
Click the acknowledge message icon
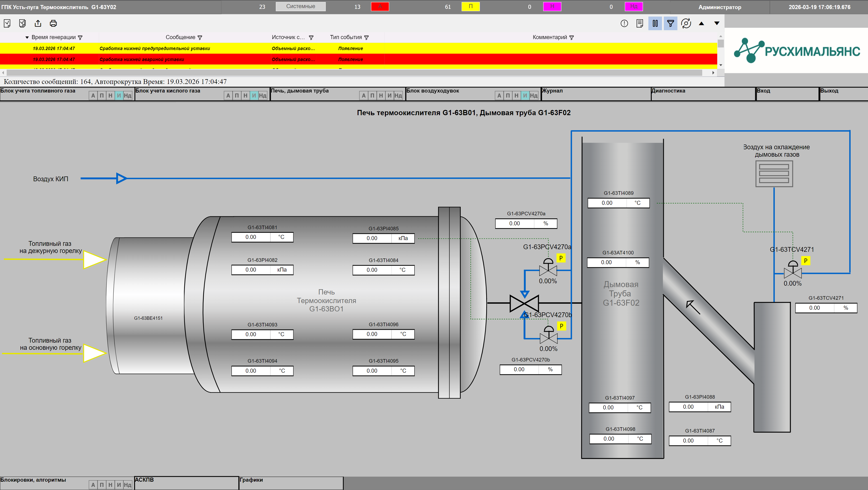click(7, 23)
